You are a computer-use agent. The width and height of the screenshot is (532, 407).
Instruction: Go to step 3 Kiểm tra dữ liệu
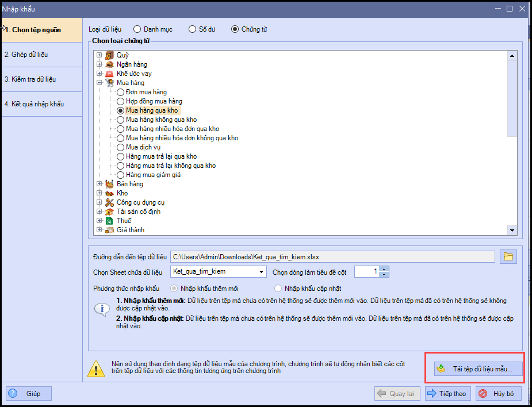42,79
